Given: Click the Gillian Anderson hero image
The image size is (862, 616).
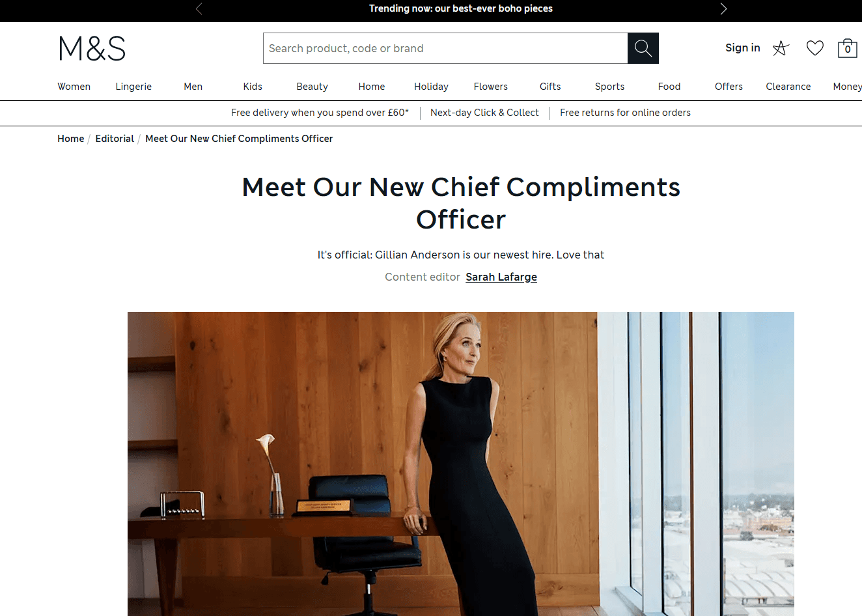Looking at the screenshot, I should point(461,464).
